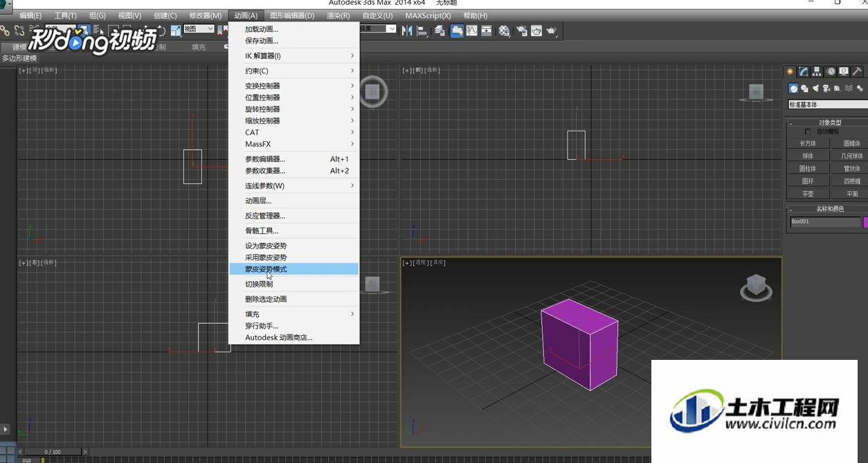Expand the CAT submenu
Viewport: 868px width, 463px height.
click(294, 133)
